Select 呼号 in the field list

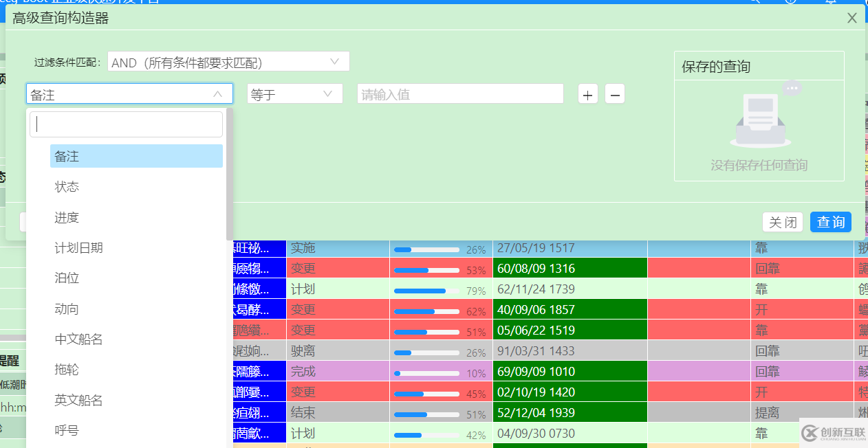136,430
